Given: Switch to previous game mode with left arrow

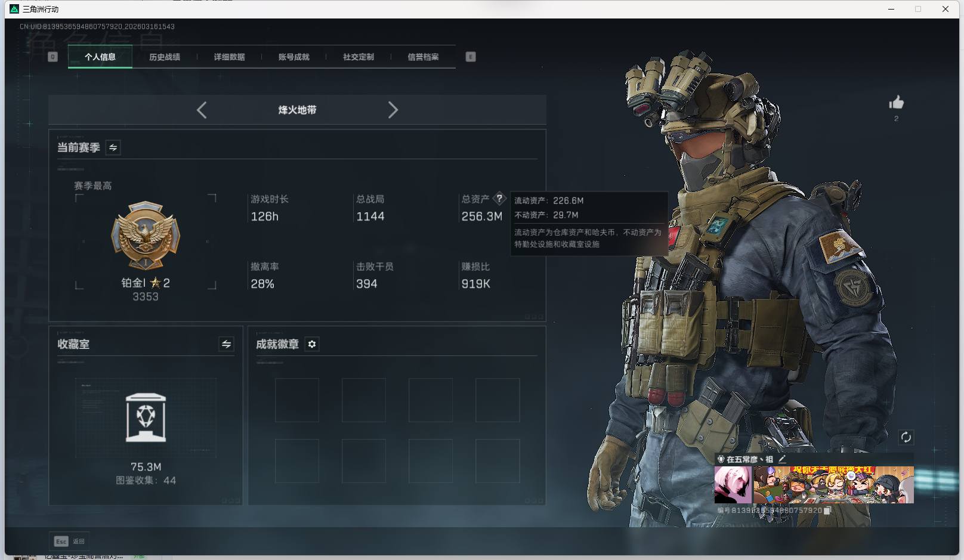Looking at the screenshot, I should (202, 110).
